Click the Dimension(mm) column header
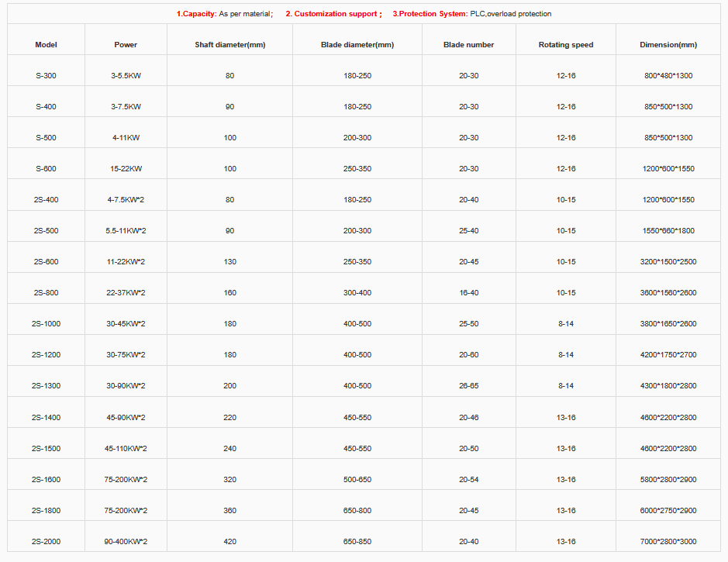Image resolution: width=728 pixels, height=562 pixels. click(668, 45)
